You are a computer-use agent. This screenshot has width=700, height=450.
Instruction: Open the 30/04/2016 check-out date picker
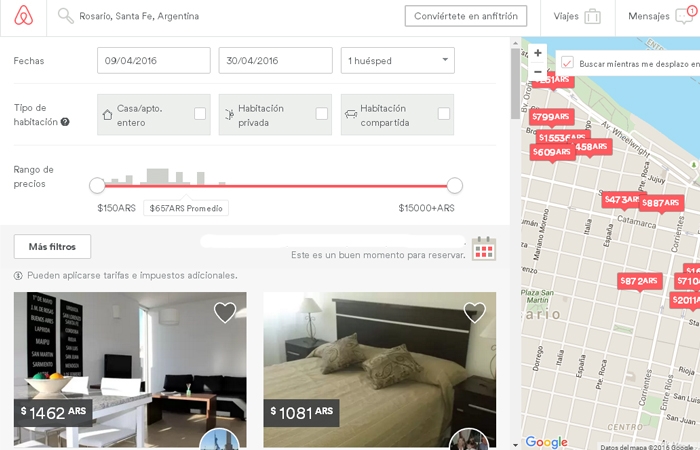[275, 61]
